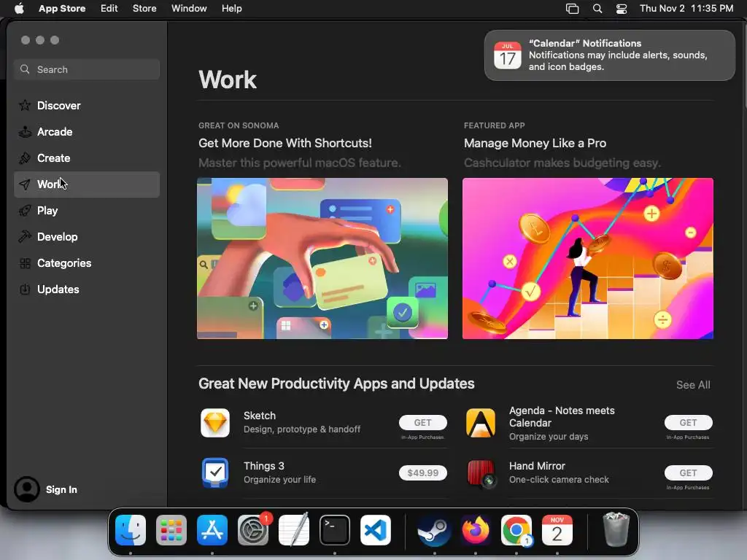Screen dimensions: 747x560
Task: Buy Things 3 for $49.99
Action: point(422,472)
